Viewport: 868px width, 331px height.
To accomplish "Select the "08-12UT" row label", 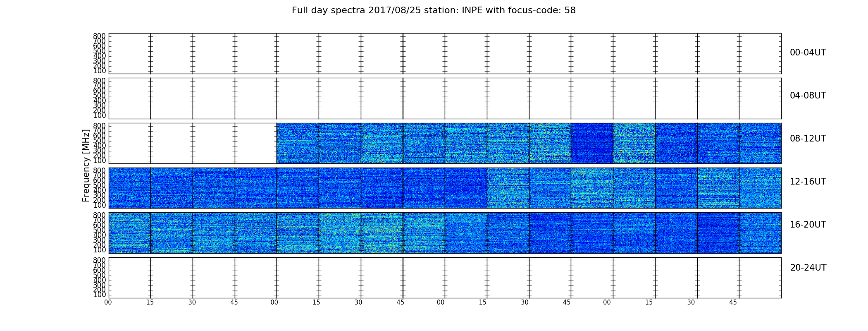I will (x=808, y=139).
